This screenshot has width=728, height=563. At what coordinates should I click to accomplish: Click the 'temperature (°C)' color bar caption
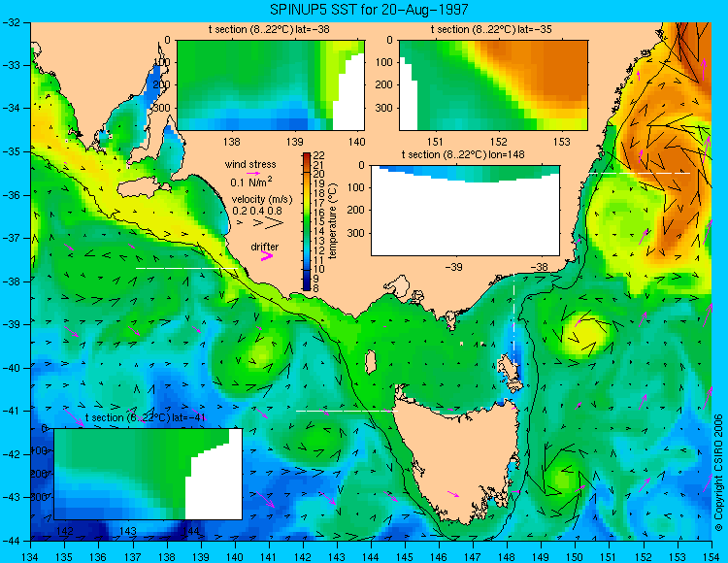[x=332, y=221]
